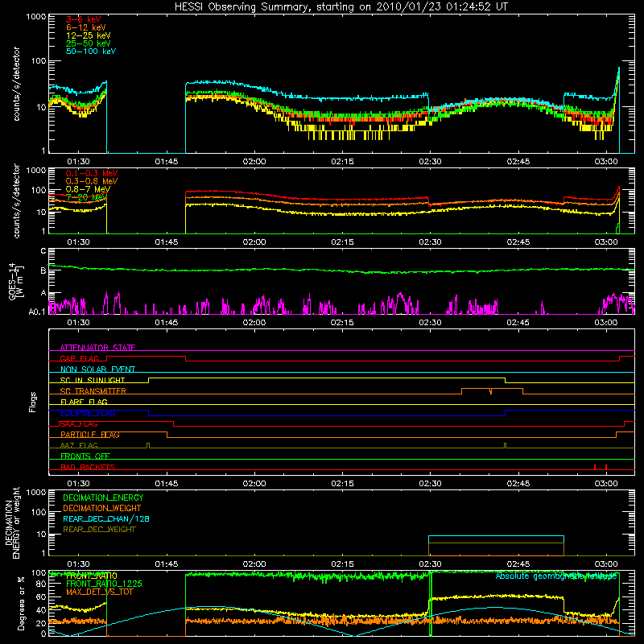
Task: Choose the 0.8-7 MeV legend label
Action: pyautogui.click(x=88, y=189)
